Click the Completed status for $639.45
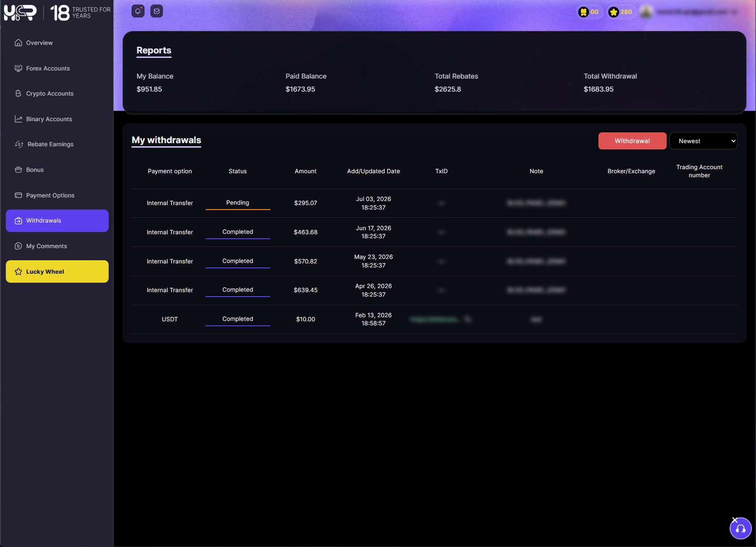The image size is (756, 547). coord(237,290)
